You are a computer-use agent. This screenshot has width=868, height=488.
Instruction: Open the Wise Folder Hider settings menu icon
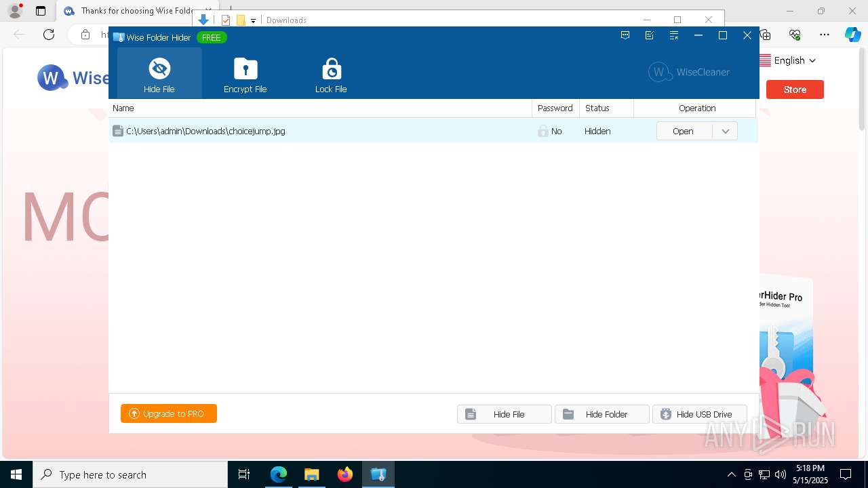point(674,36)
